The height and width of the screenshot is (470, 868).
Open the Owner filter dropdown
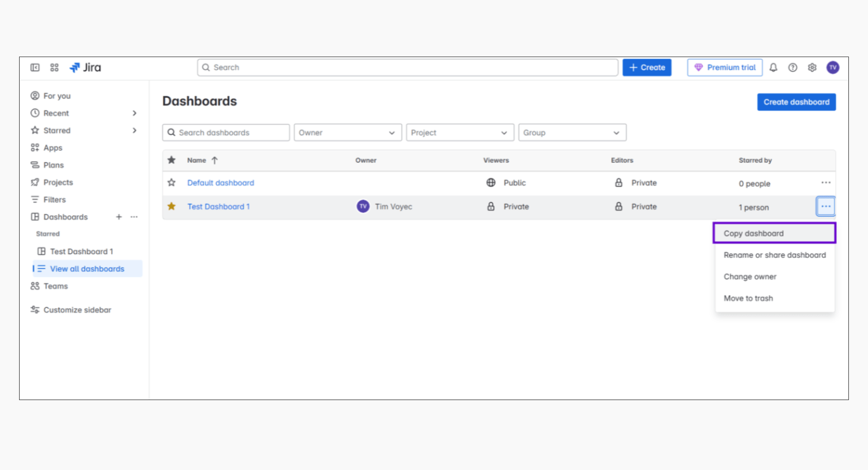click(346, 133)
